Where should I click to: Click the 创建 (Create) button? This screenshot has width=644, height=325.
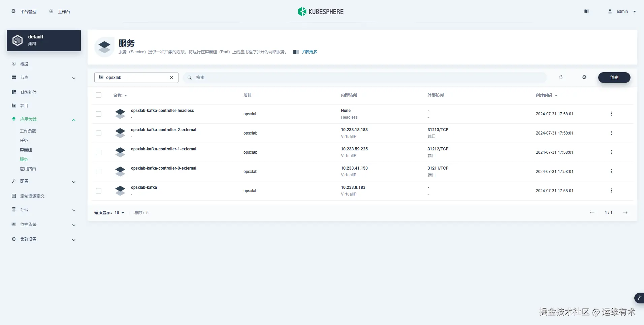(614, 78)
